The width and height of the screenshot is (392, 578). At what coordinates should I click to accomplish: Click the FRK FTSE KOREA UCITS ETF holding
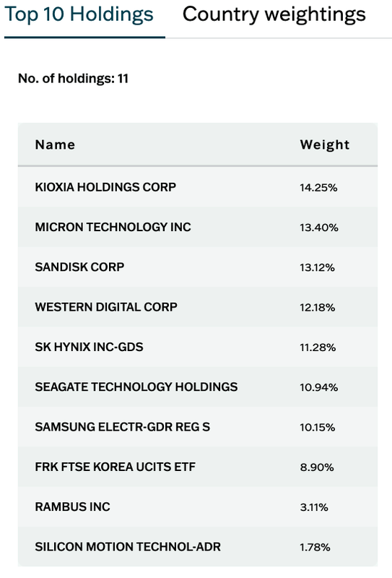tap(116, 467)
